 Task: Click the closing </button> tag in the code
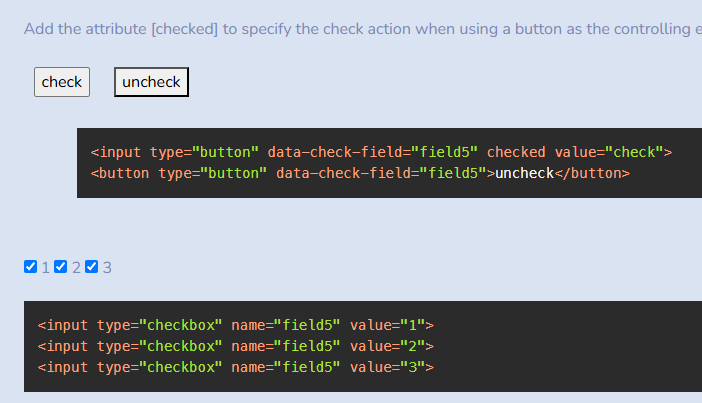point(592,173)
